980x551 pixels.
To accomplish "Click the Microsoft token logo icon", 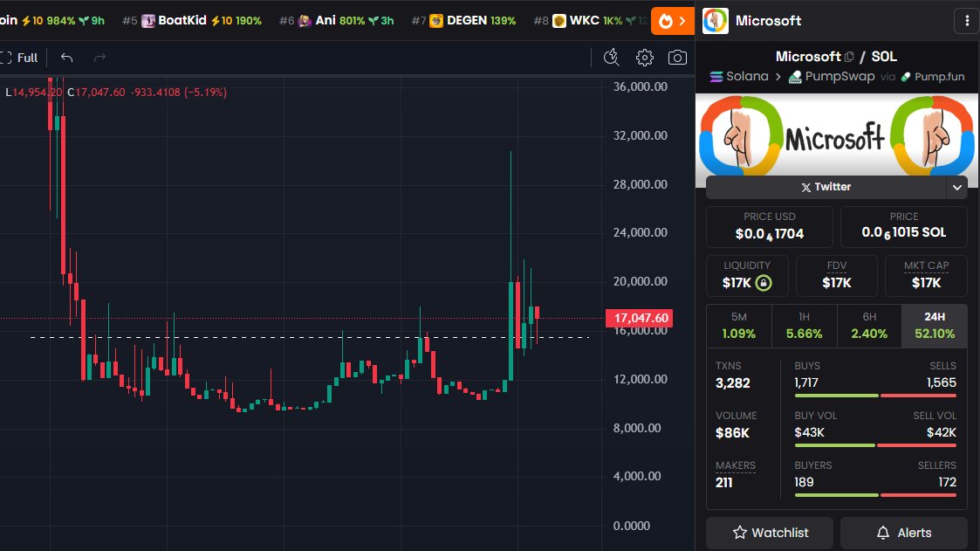I will tap(715, 21).
